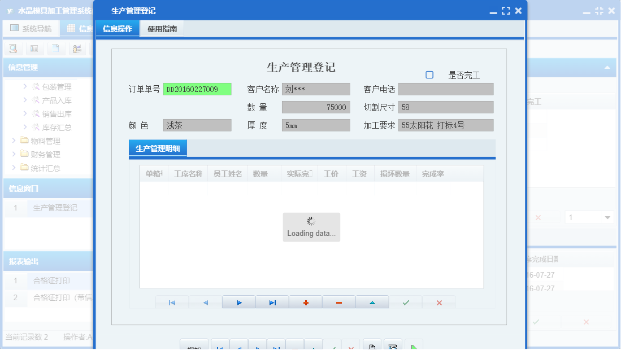Cancel edits with the red X icon

pyautogui.click(x=439, y=302)
